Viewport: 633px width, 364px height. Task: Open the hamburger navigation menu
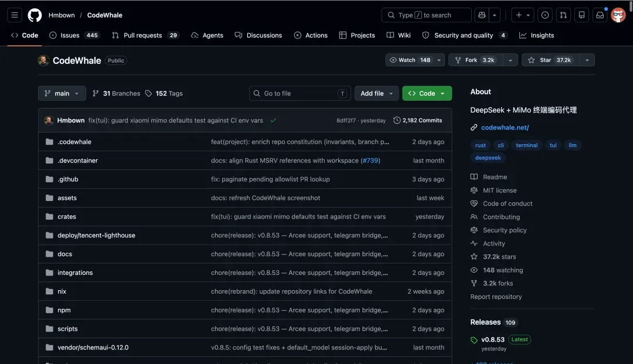(15, 15)
